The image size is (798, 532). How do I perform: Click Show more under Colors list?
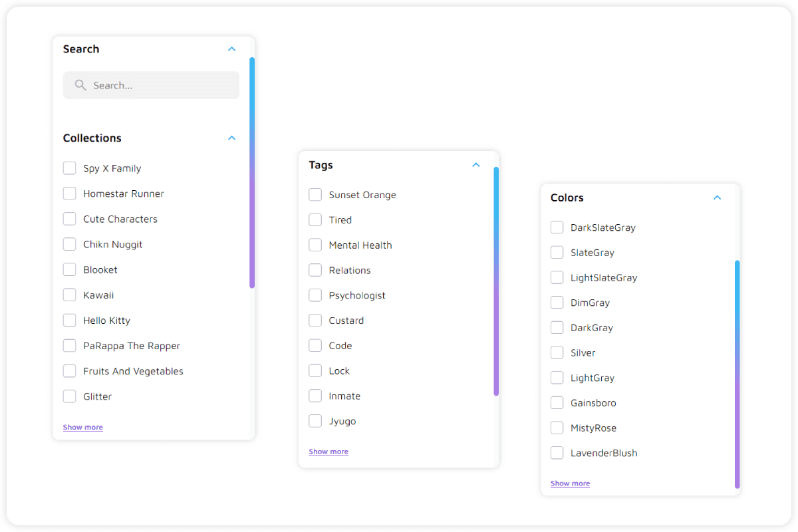pyautogui.click(x=570, y=483)
